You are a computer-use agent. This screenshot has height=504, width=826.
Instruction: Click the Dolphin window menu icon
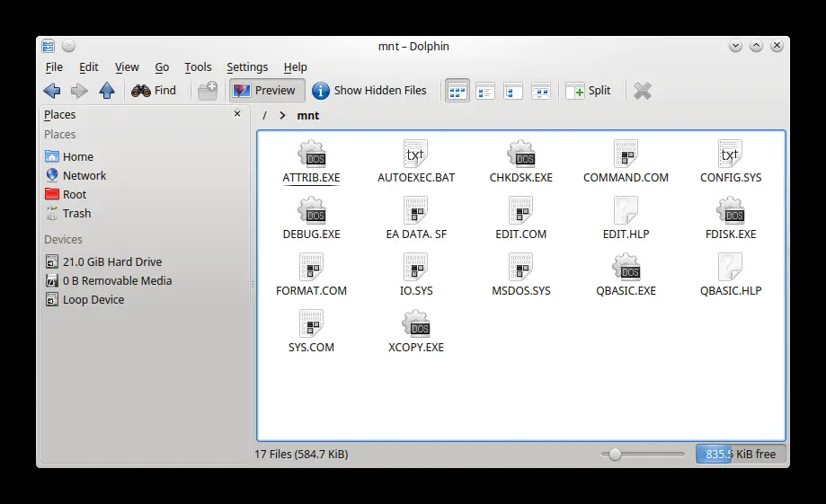[48, 47]
